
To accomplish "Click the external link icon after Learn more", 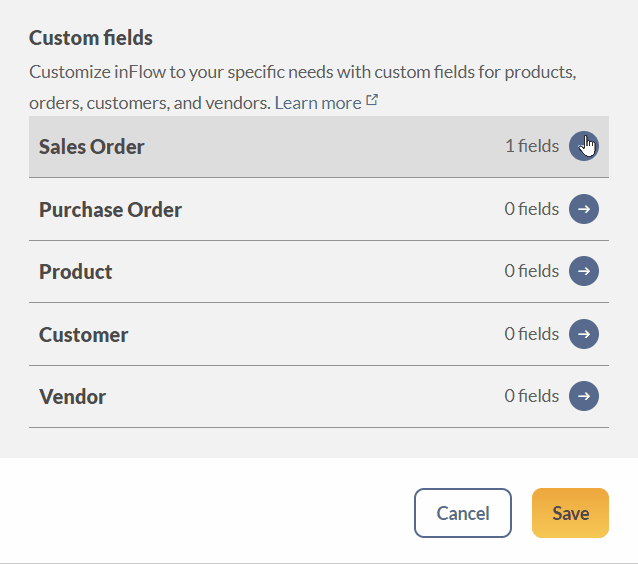I will point(372,100).
